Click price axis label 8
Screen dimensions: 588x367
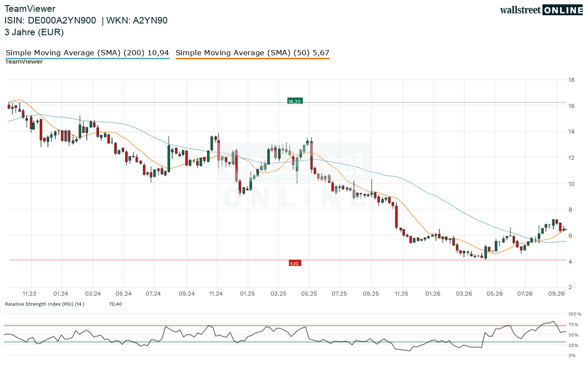pos(570,209)
